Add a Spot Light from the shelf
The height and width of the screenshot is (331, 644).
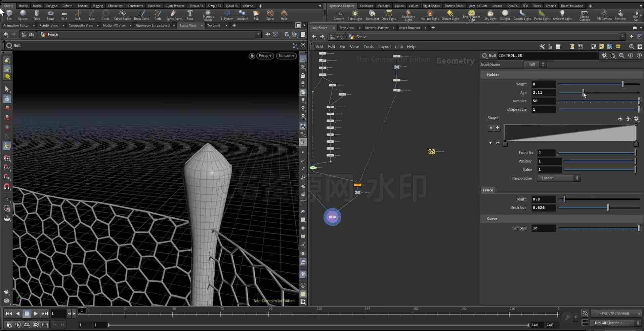point(372,15)
